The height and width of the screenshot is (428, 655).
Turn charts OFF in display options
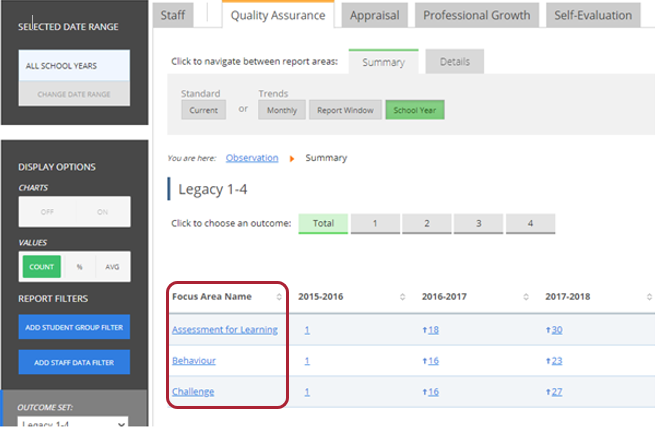[x=46, y=212]
